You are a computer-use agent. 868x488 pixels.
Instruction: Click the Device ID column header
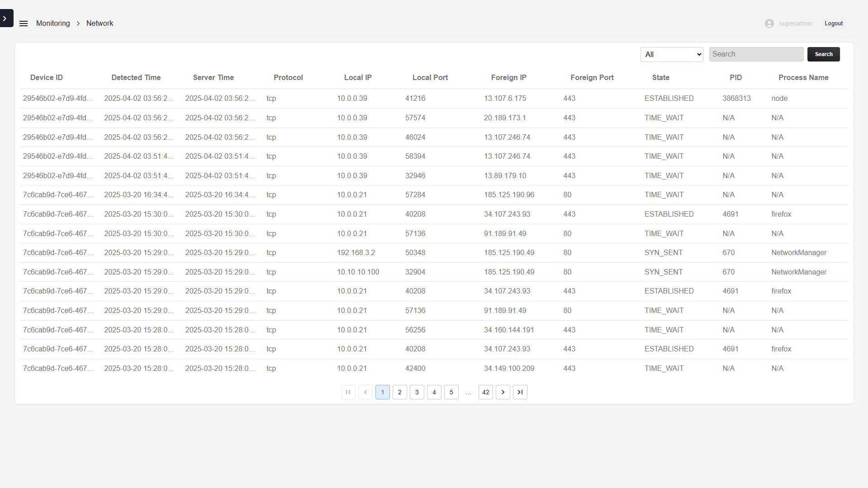(x=47, y=78)
